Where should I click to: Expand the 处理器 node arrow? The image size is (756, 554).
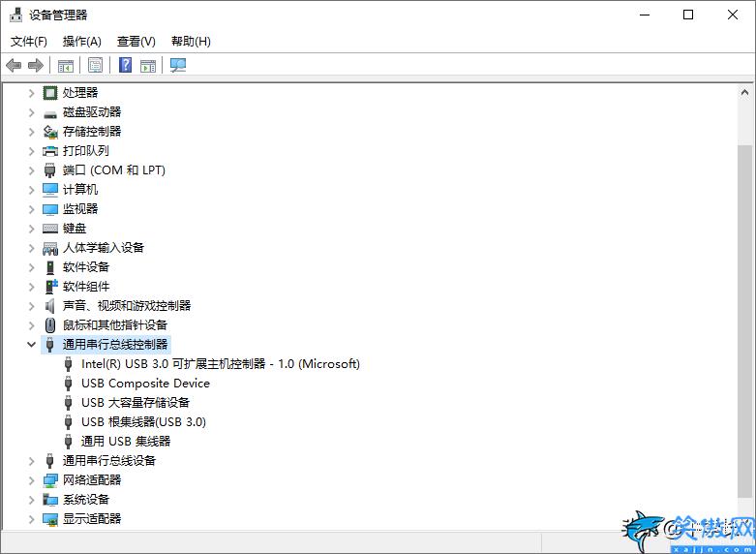pos(31,93)
